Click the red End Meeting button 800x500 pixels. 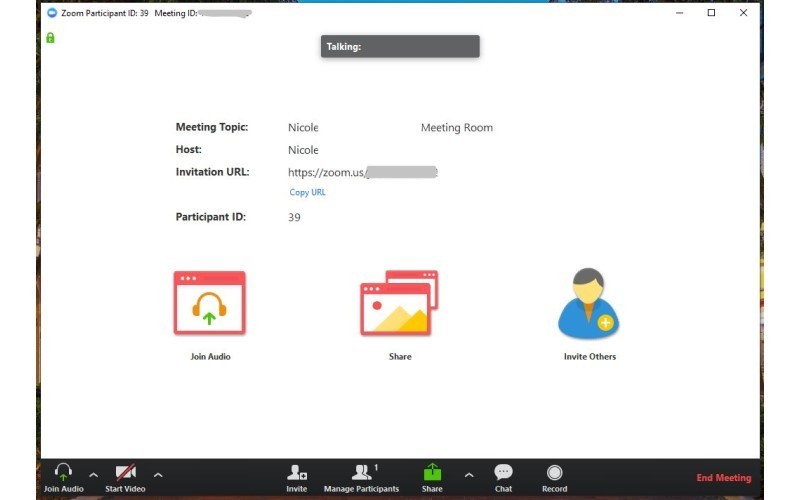pos(723,478)
